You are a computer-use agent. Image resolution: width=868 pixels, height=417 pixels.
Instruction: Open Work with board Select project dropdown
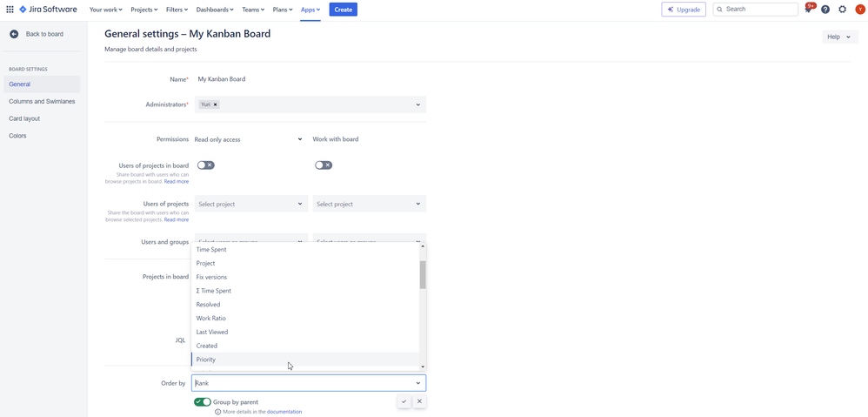[x=370, y=204]
